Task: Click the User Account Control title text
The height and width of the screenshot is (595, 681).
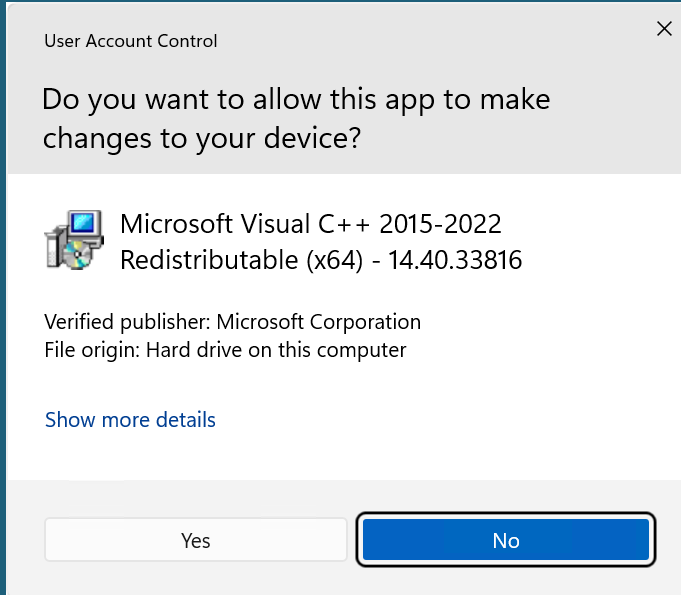Action: point(131,41)
